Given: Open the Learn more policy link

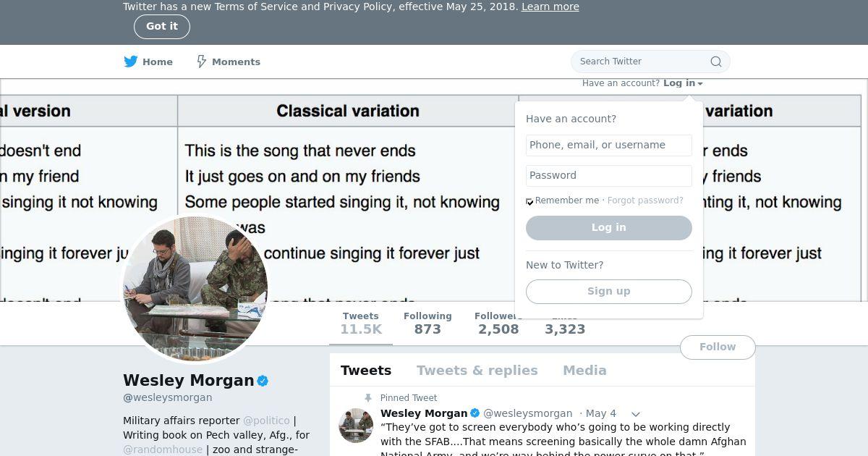Looking at the screenshot, I should coord(550,7).
